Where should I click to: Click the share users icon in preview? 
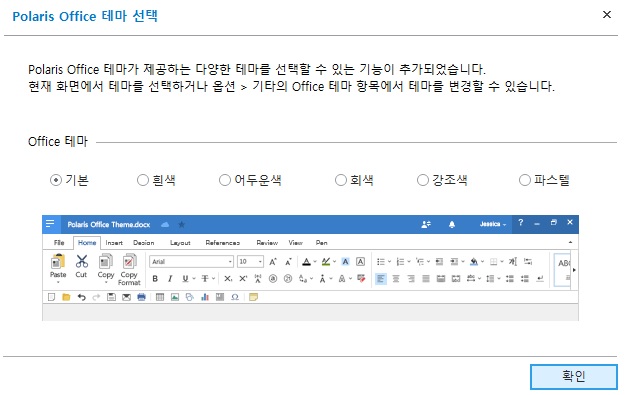coord(426,224)
